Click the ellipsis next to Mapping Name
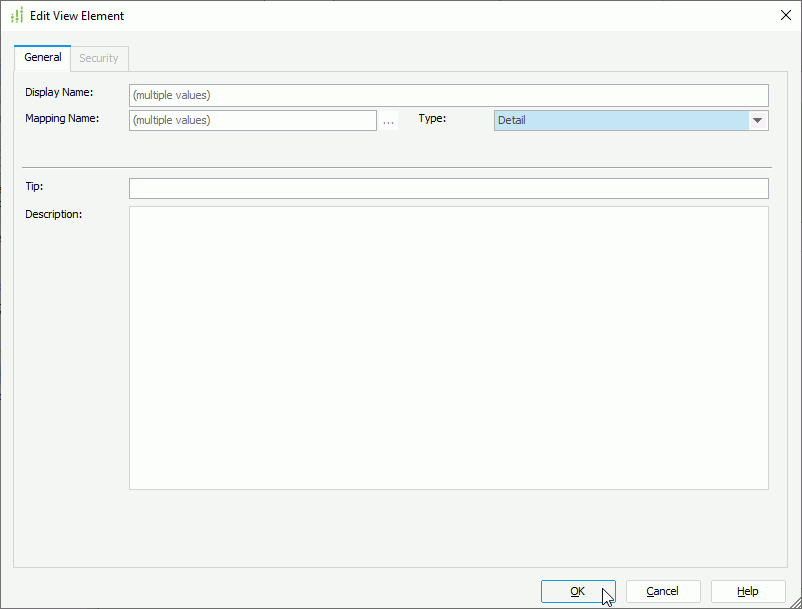The height and width of the screenshot is (609, 802). pos(388,120)
